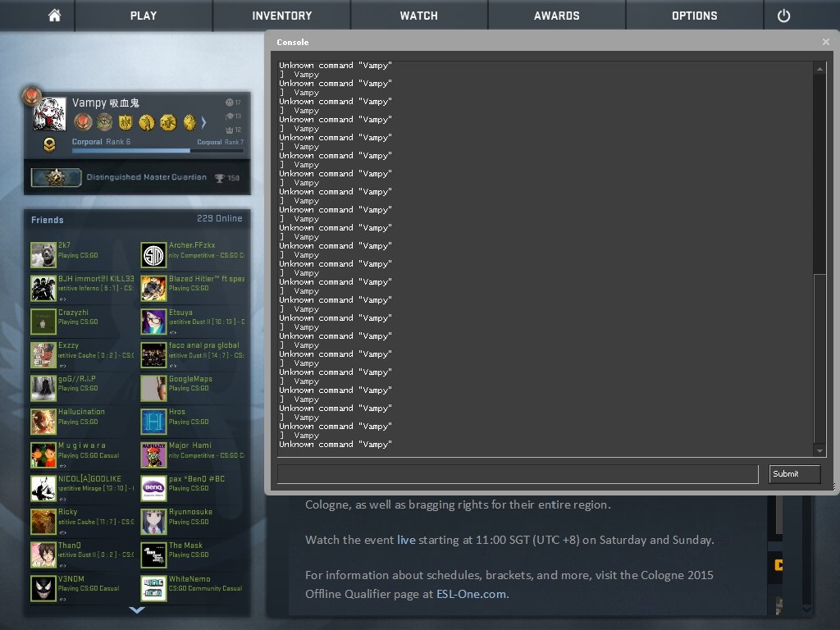Click friend name Crazyzhi
Screen dimensions: 840x630
73,313
